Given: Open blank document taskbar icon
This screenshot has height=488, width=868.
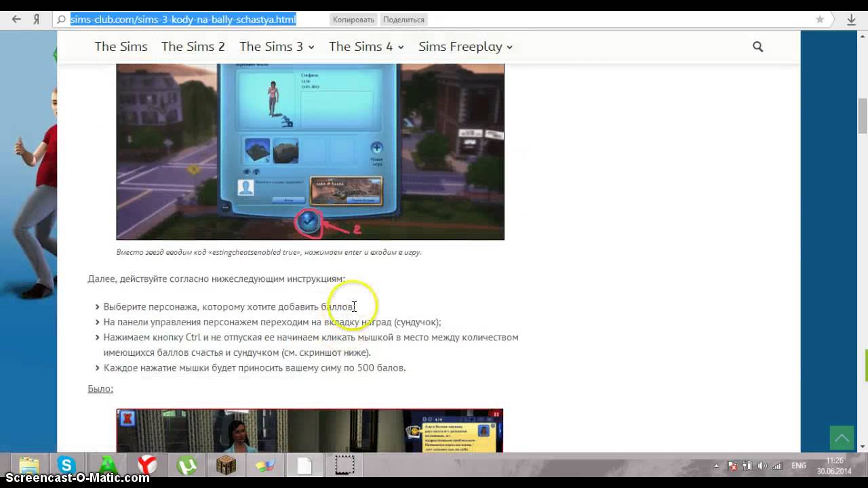Looking at the screenshot, I should coord(304,465).
